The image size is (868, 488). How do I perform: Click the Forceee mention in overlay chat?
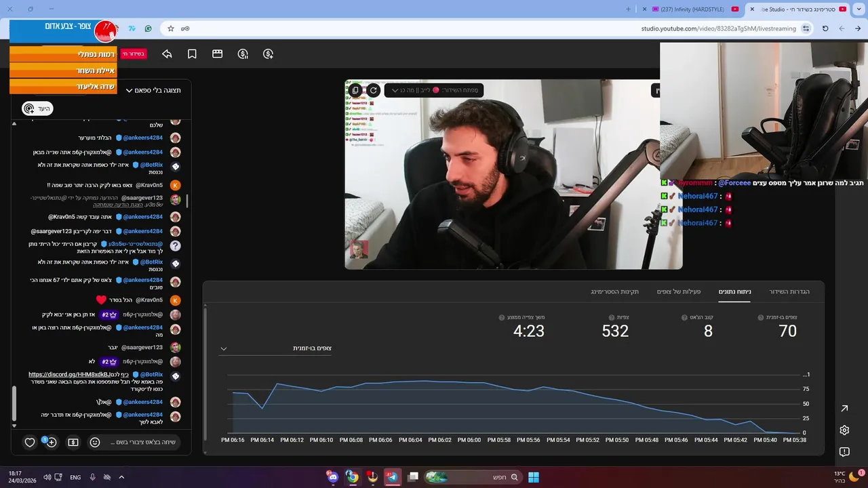734,183
